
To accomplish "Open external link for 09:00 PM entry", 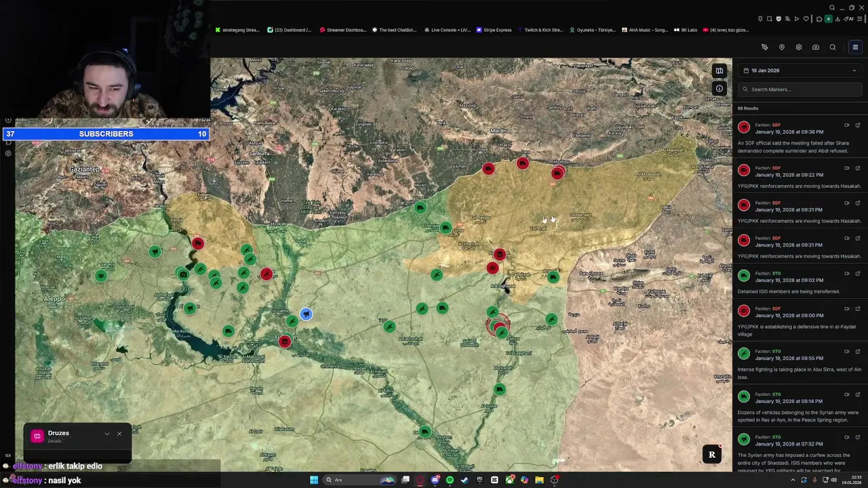I will (858, 309).
